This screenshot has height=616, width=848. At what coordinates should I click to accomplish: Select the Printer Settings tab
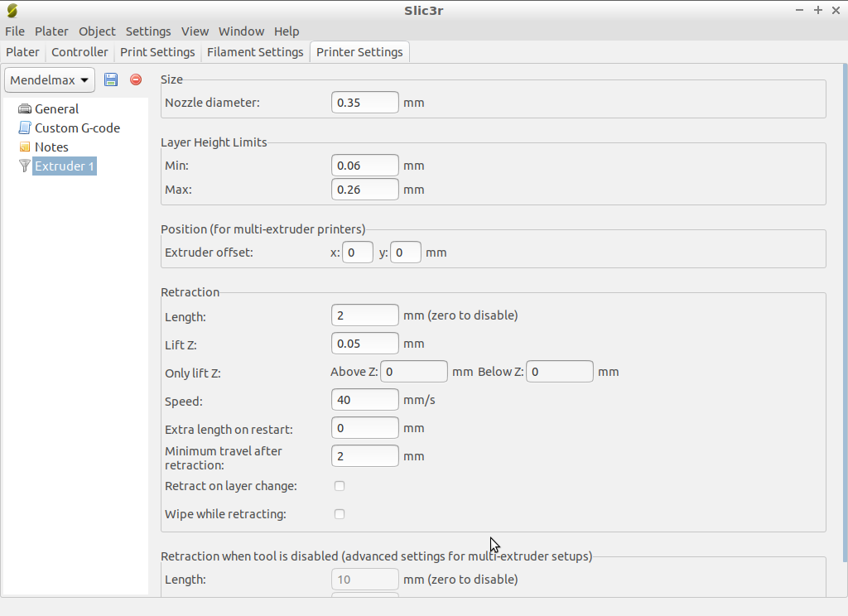pyautogui.click(x=359, y=52)
